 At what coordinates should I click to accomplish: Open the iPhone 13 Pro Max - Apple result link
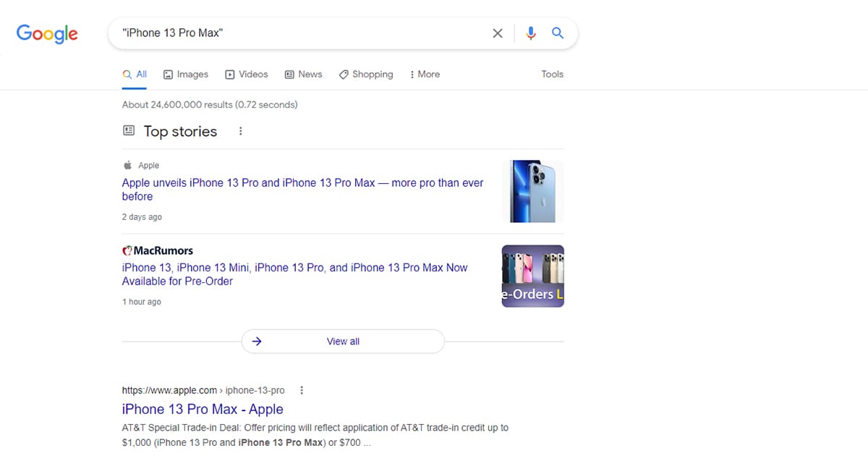[203, 409]
